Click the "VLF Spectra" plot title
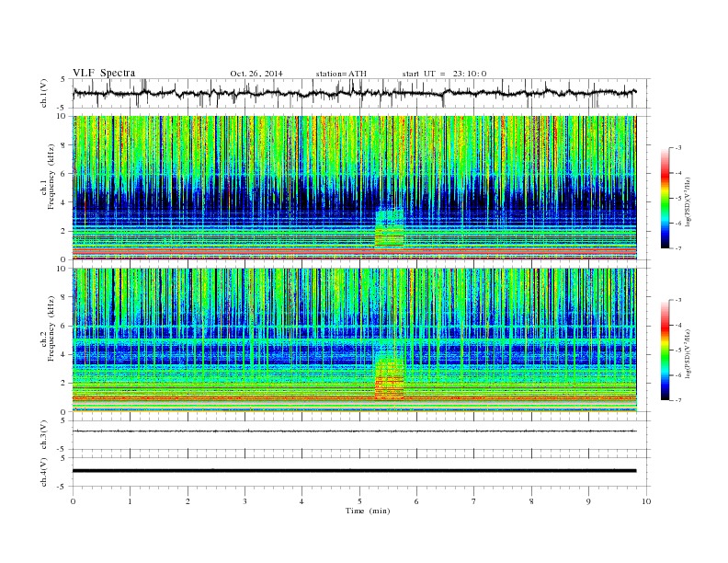Image resolution: width=728 pixels, height=563 pixels. tap(104, 73)
